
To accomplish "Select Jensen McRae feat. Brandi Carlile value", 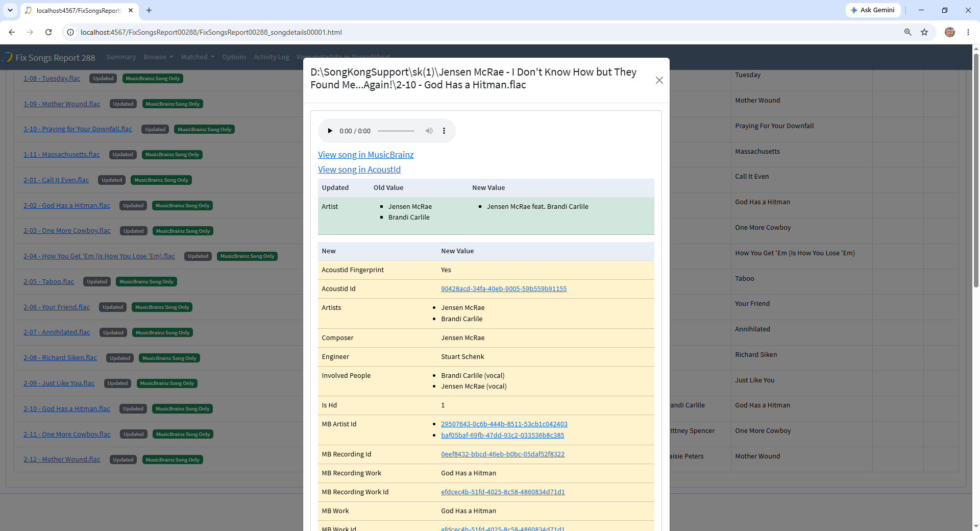I will point(537,207).
